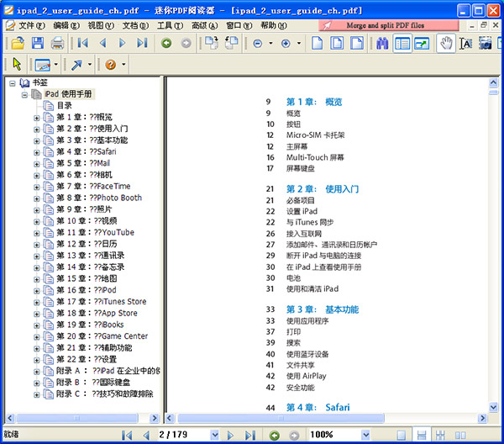Open the 编辑(E) menu
Viewport: 504px width, 444px height.
[66, 25]
